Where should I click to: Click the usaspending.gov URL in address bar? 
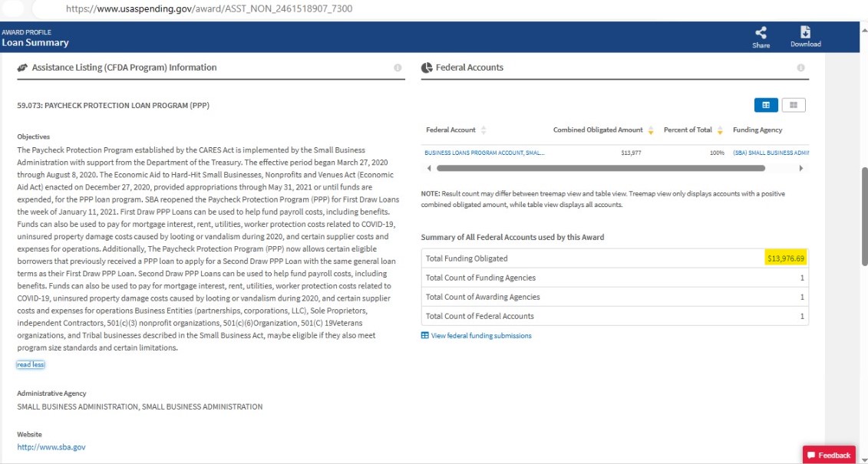(x=209, y=9)
